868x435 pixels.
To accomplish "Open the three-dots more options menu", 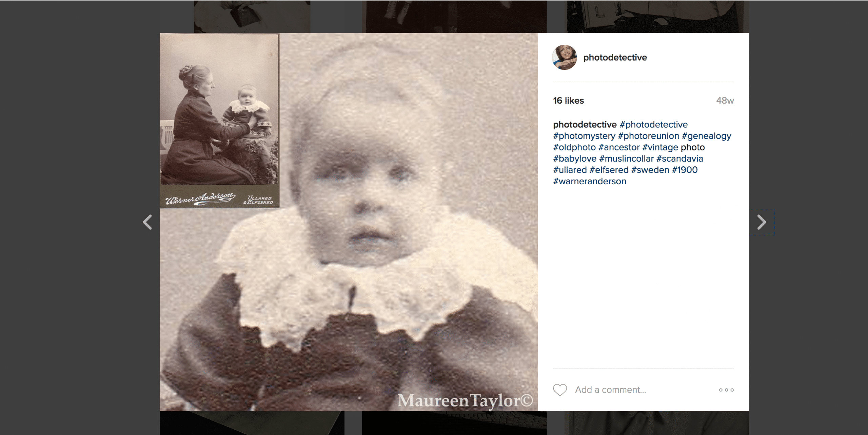I will 726,390.
